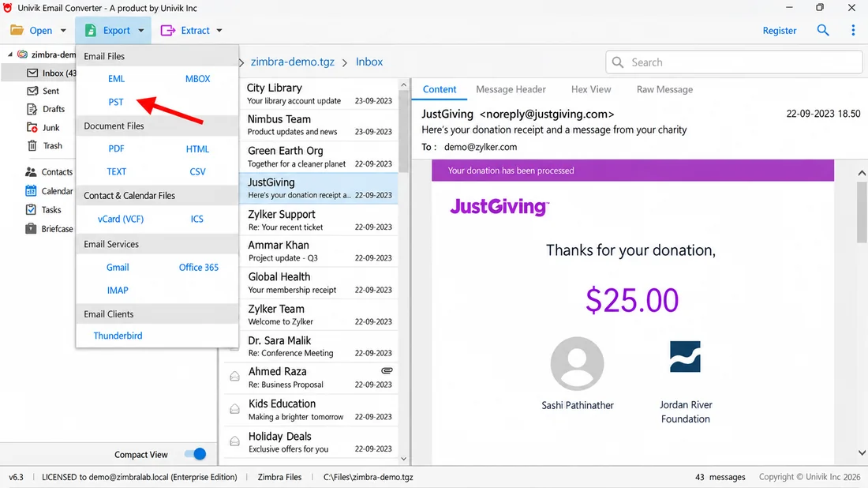868x488 pixels.
Task: Open the City Library email
Action: 319,94
